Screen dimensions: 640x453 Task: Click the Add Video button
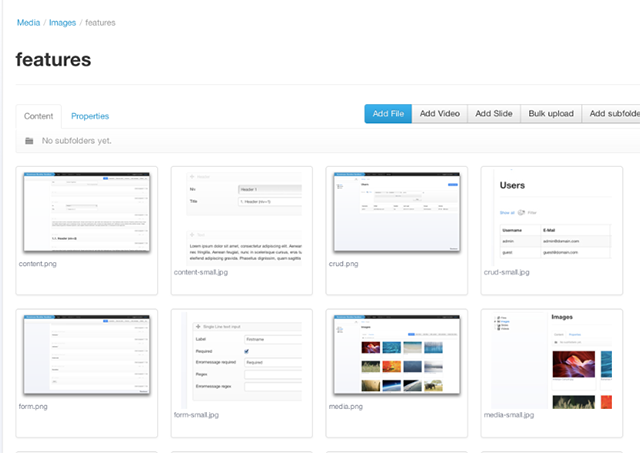click(x=440, y=113)
